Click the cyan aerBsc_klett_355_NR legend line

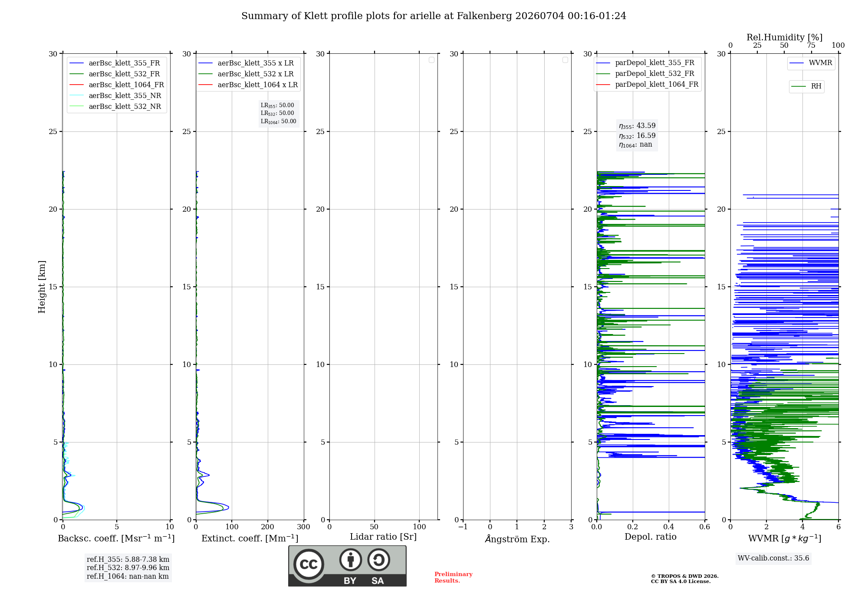pyautogui.click(x=77, y=96)
